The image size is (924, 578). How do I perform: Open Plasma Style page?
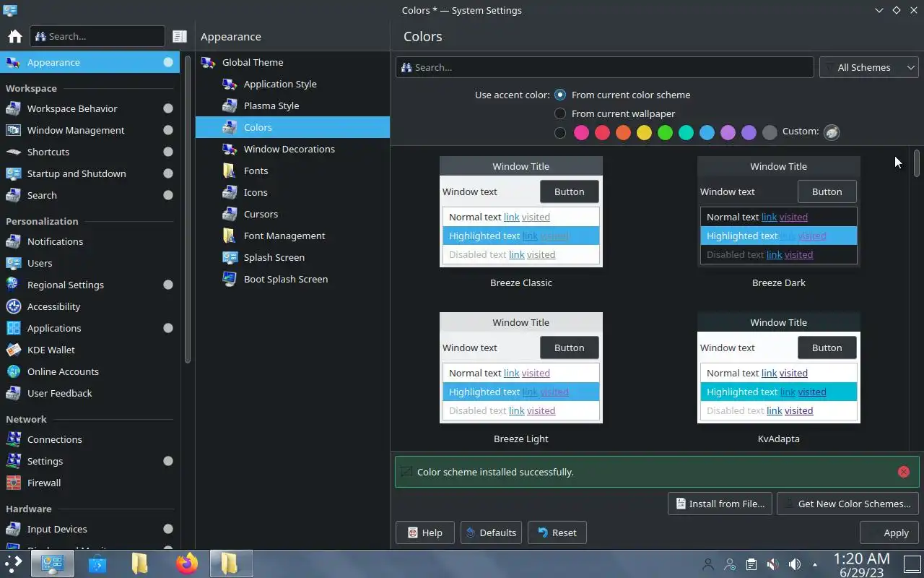(292, 105)
